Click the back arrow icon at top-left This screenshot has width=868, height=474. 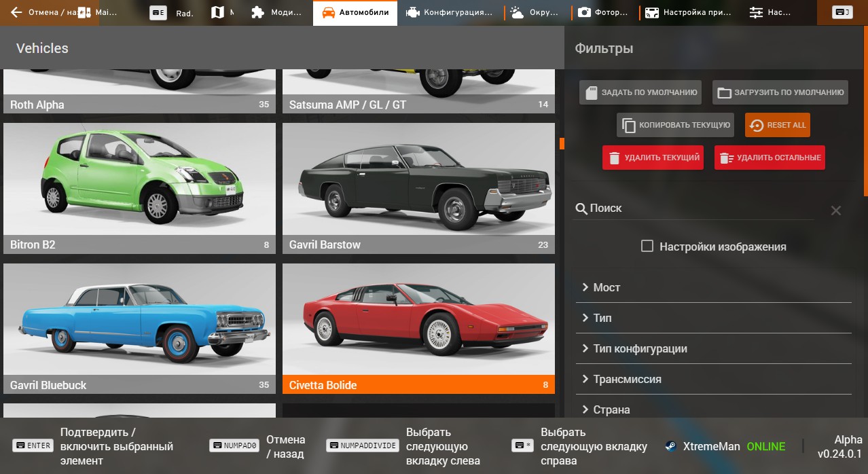[x=17, y=12]
